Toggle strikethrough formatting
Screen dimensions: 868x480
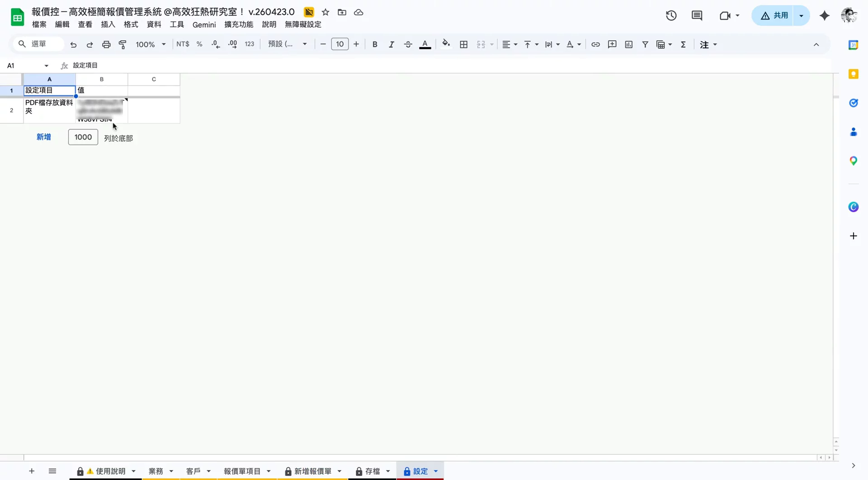pos(408,44)
